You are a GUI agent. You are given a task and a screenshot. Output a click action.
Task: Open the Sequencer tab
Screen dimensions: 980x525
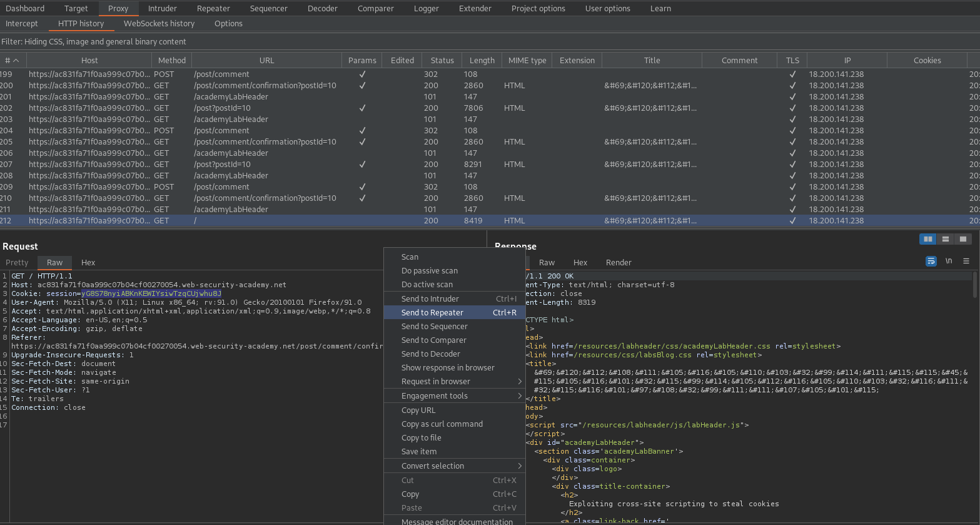pos(269,8)
